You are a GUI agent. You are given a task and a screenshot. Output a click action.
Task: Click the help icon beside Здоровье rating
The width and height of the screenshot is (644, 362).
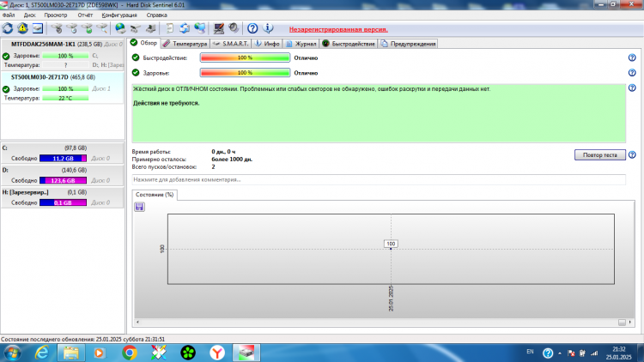click(632, 73)
